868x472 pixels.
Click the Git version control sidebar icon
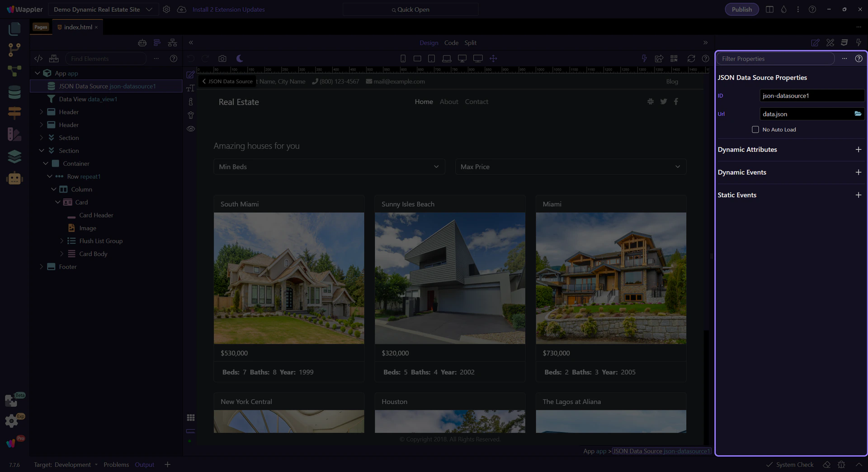[14, 50]
